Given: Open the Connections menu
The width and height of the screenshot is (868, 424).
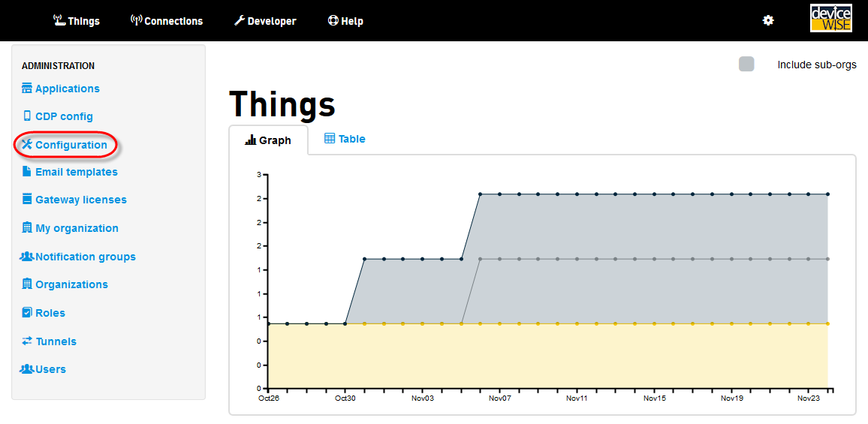Looking at the screenshot, I should pos(166,21).
